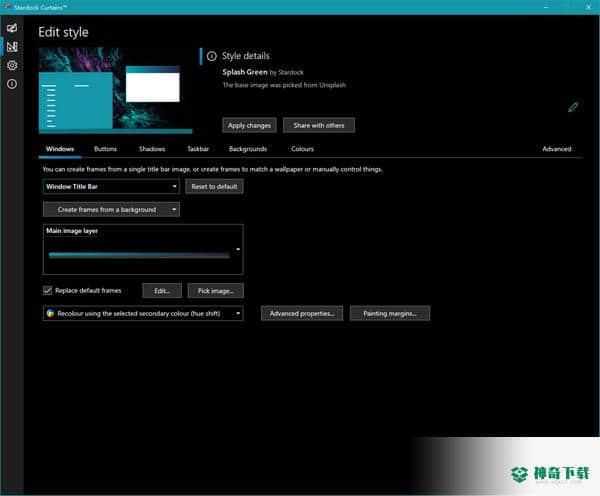This screenshot has width=600, height=496.
Task: Click the Edit style heading
Action: (64, 32)
